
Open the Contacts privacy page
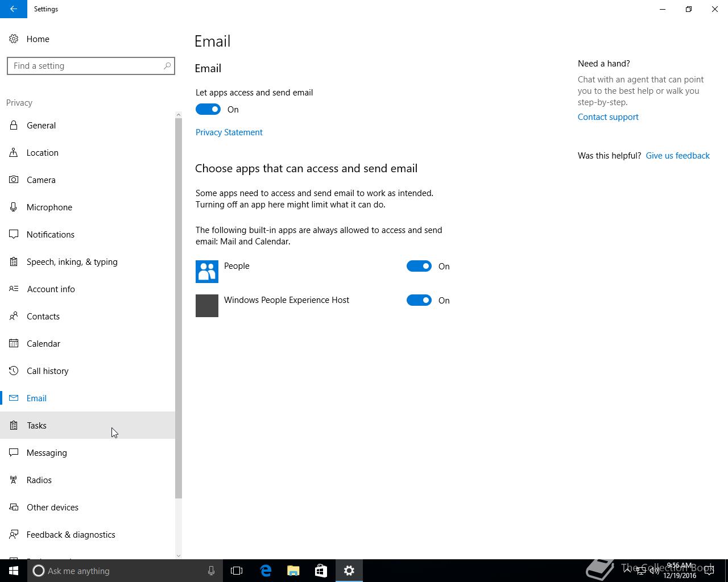tap(88, 316)
